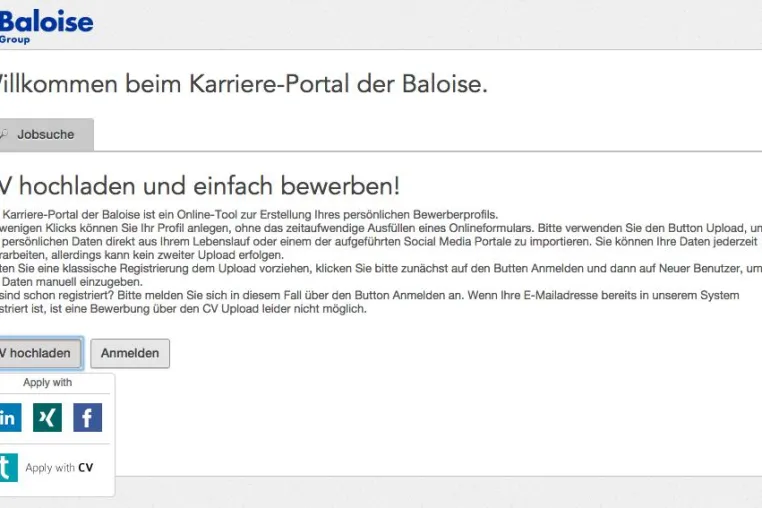The width and height of the screenshot is (762, 508).
Task: Click the Anmelden button
Action: [x=130, y=353]
